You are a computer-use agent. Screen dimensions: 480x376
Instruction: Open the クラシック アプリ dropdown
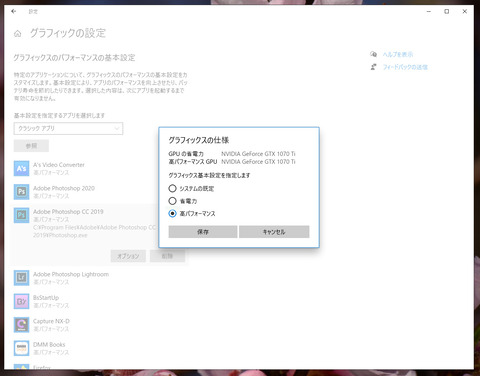[x=68, y=128]
